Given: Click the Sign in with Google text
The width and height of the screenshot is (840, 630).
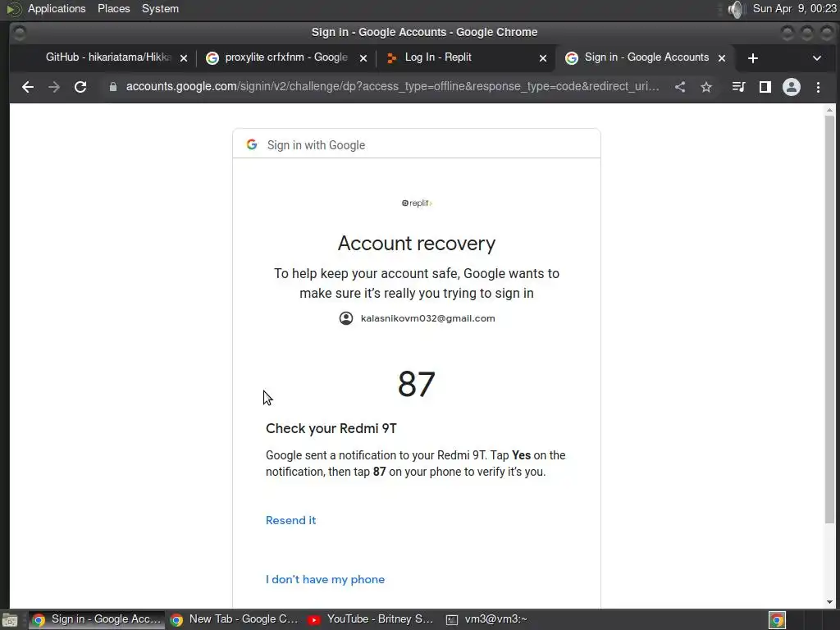Looking at the screenshot, I should [x=316, y=145].
